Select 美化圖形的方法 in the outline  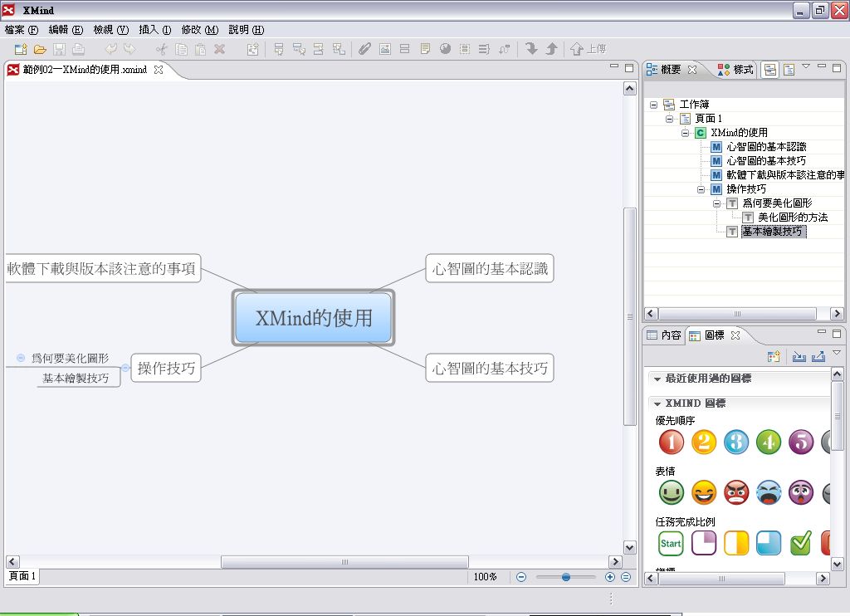pyautogui.click(x=793, y=218)
